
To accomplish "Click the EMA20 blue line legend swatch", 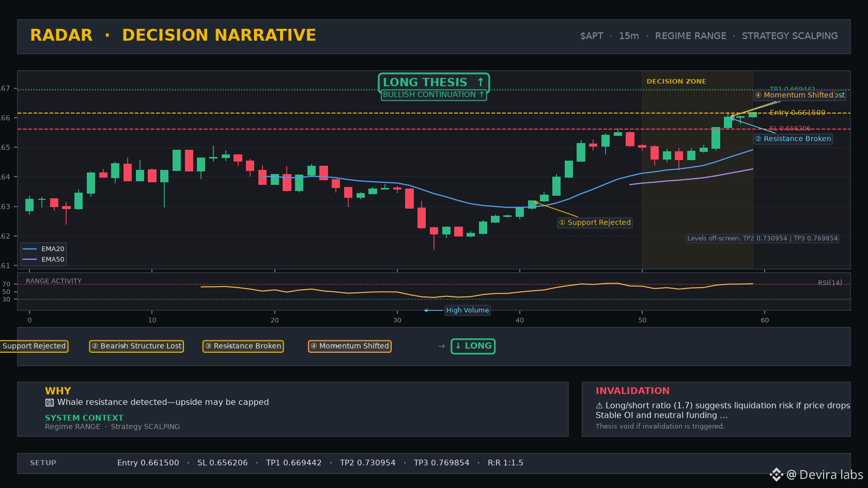I will coord(30,249).
